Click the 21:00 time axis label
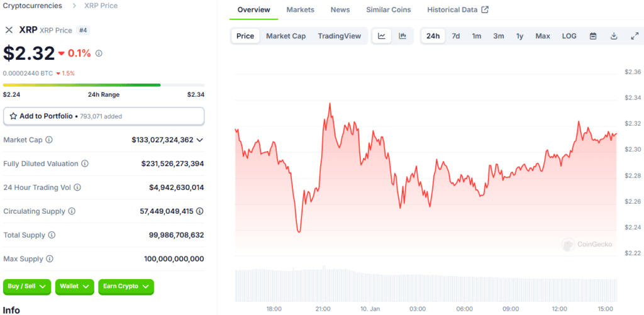Viewport: 644px width, 315px height. click(323, 309)
